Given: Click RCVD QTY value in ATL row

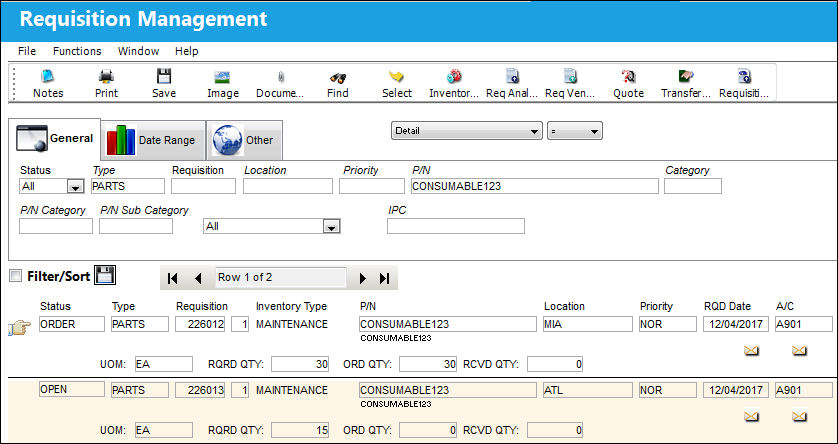Looking at the screenshot, I should pyautogui.click(x=555, y=430).
